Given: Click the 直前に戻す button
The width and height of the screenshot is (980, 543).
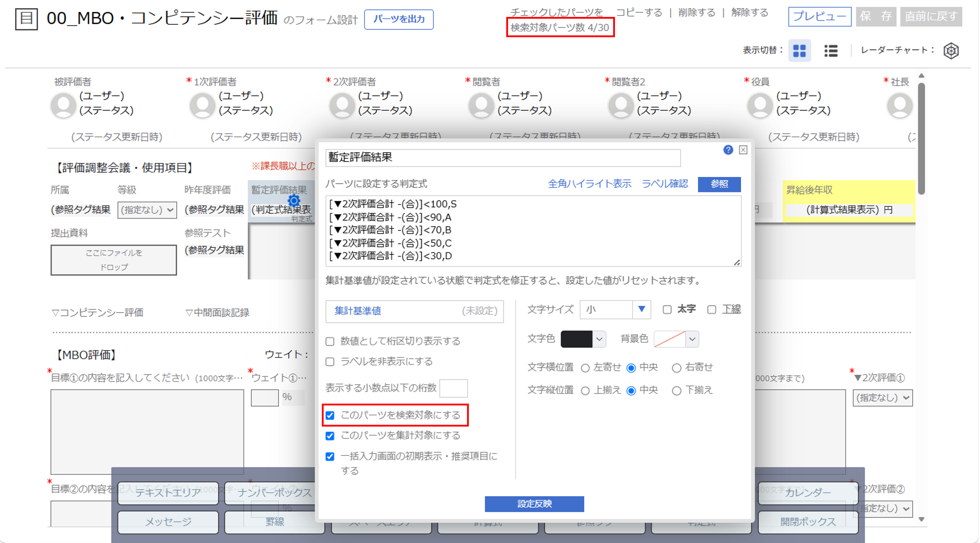Looking at the screenshot, I should pyautogui.click(x=931, y=16).
